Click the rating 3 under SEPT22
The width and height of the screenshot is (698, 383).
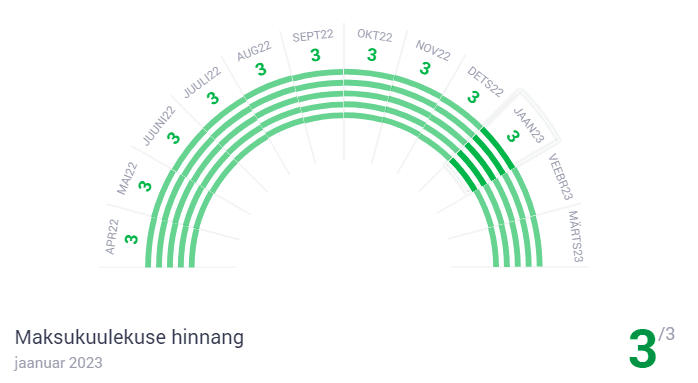click(316, 55)
